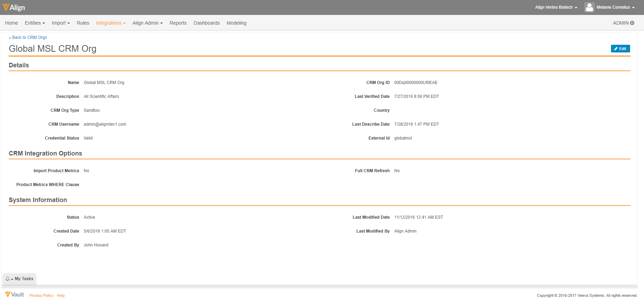The height and width of the screenshot is (302, 644).
Task: Open the Align Verteo Biotech dropdown
Action: coord(556,7)
